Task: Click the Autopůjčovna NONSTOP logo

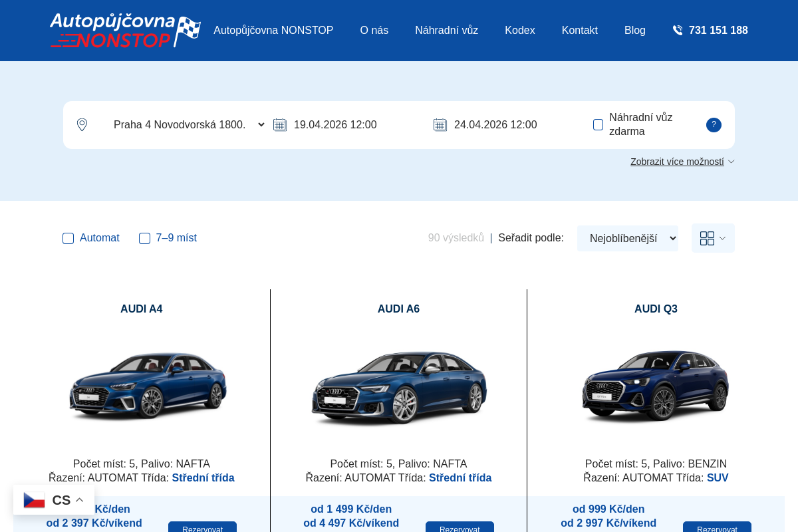Action: tap(125, 31)
